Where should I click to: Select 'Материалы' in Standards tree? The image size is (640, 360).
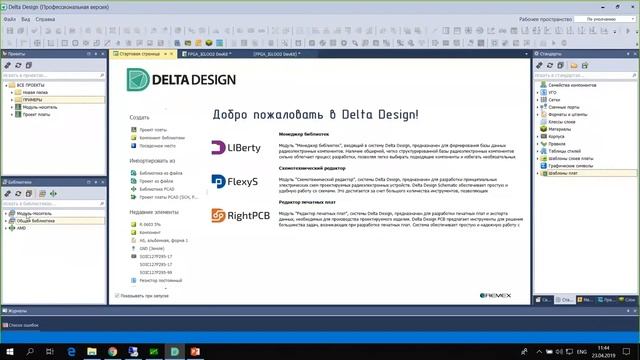tap(560, 129)
